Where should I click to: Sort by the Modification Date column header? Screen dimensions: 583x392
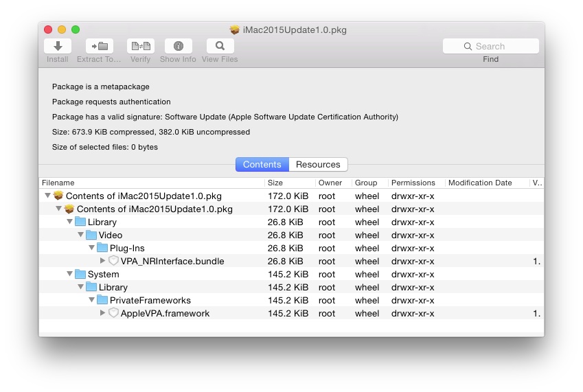pos(487,183)
